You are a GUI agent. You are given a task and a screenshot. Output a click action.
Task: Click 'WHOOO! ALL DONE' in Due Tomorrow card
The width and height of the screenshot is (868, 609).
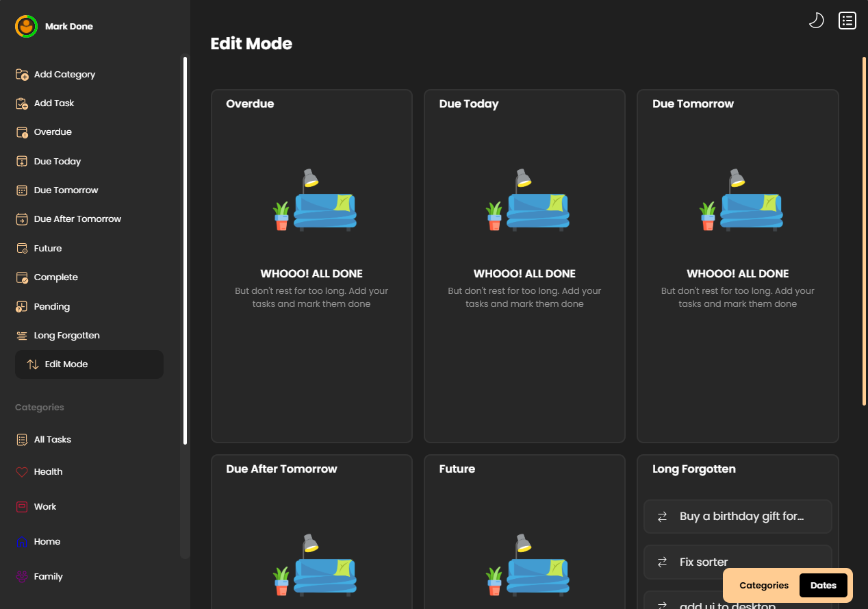738,273
